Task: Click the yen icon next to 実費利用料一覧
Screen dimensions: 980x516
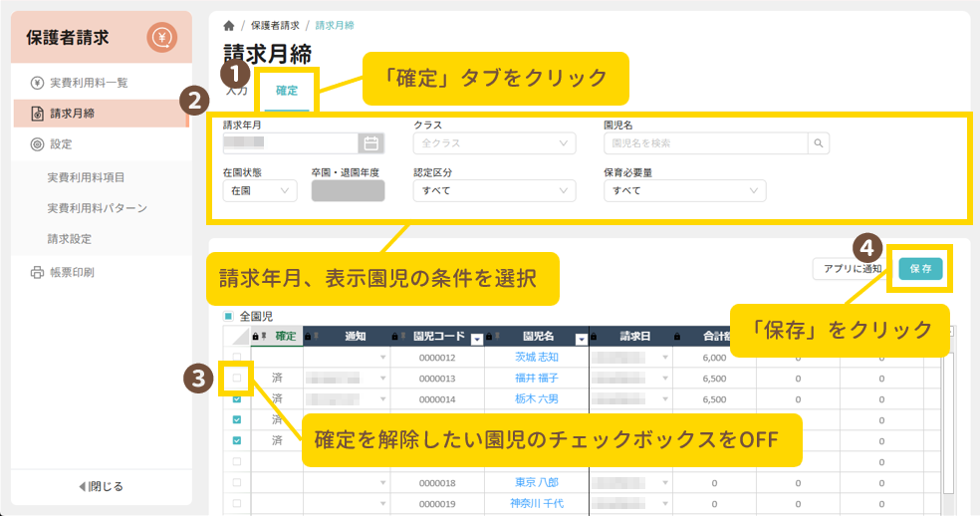Action: (37, 83)
